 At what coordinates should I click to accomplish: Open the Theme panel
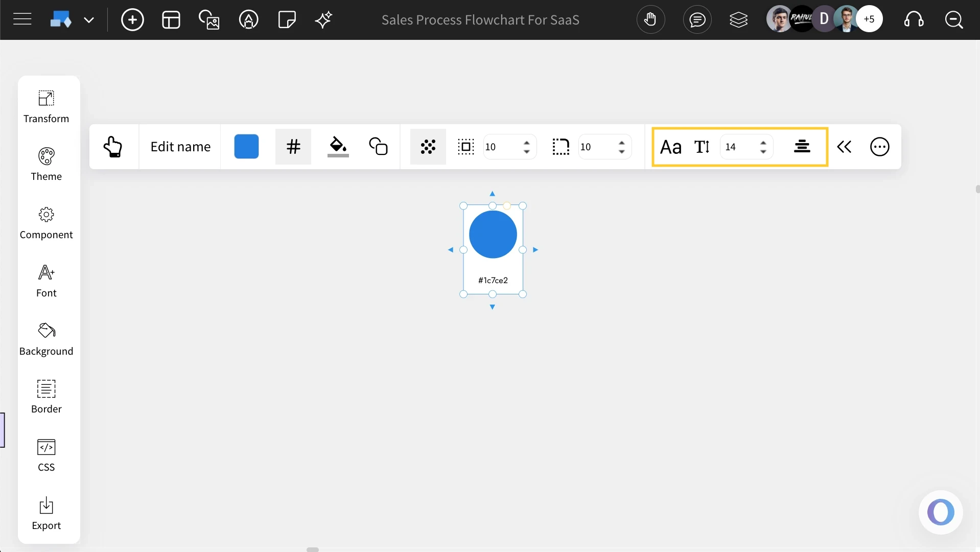(46, 164)
